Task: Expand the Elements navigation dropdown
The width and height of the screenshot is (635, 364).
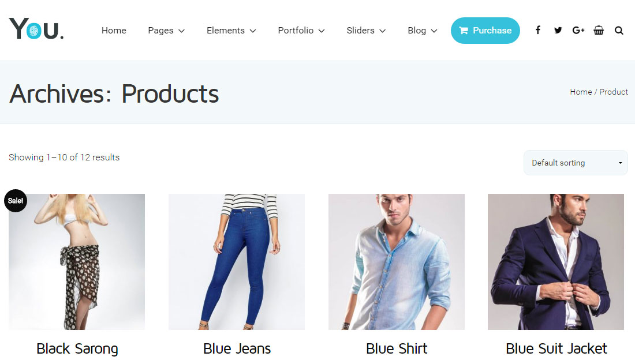Action: pyautogui.click(x=231, y=31)
